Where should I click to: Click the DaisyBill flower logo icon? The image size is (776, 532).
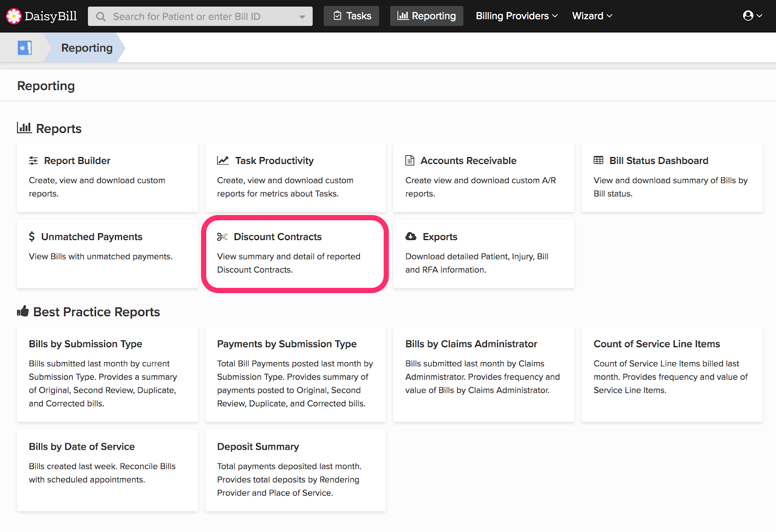point(14,16)
